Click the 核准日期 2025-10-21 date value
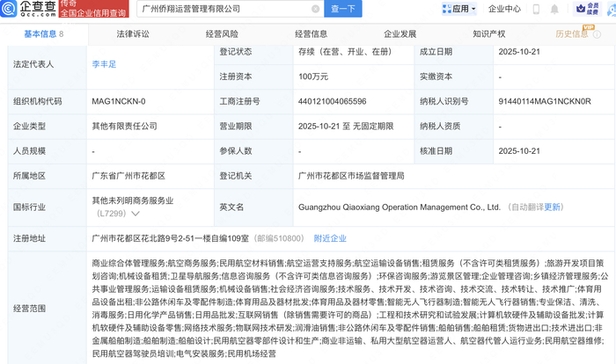616x364 pixels. coord(519,151)
